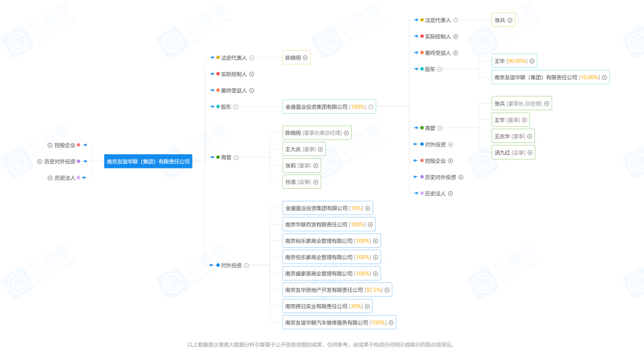Expand 张莉 [董事] node icon
The width and height of the screenshot is (644, 355).
315,166
